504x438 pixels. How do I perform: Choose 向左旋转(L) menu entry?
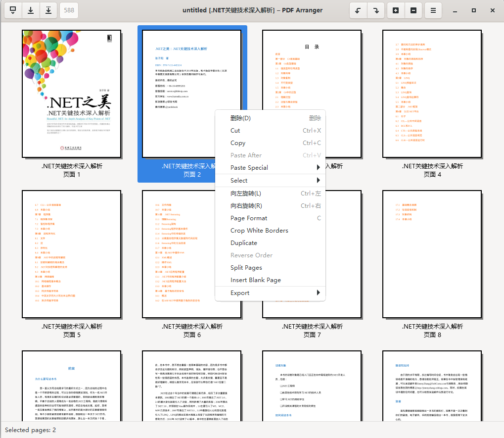pyautogui.click(x=271, y=194)
